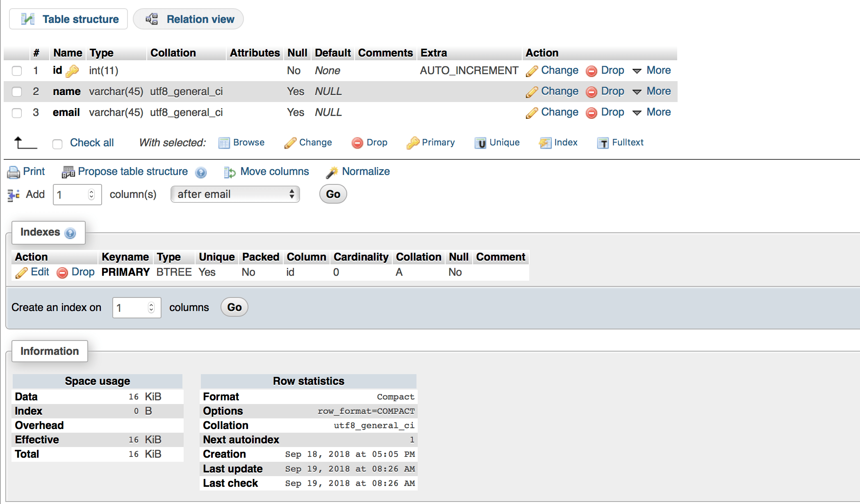Click the Propose table structure help icon
This screenshot has height=504, width=860.
tap(201, 173)
